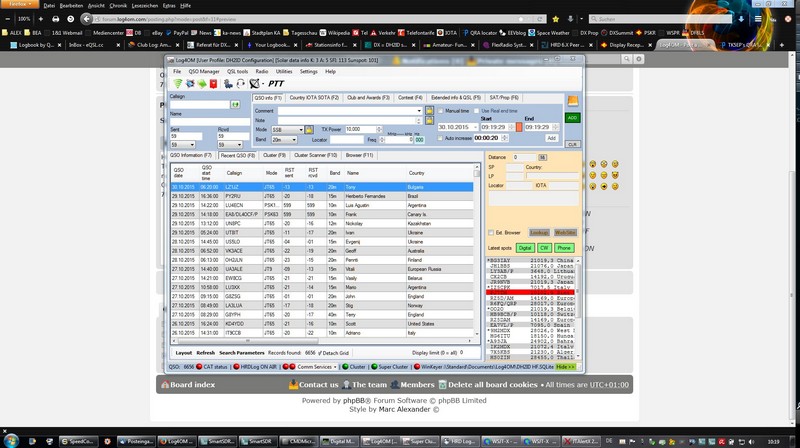Click the green cluster signal icon in Log4OM toolbar
This screenshot has height=448, width=800.
(x=178, y=84)
